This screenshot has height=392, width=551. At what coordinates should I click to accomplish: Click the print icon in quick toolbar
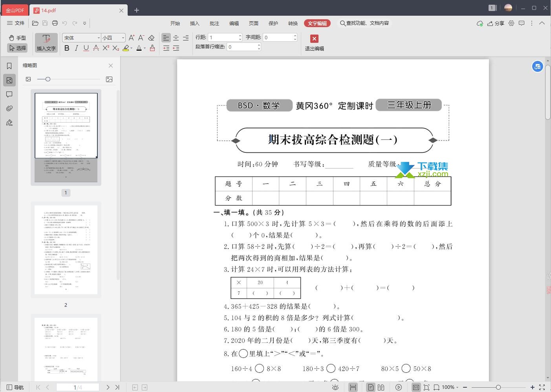pyautogui.click(x=55, y=23)
